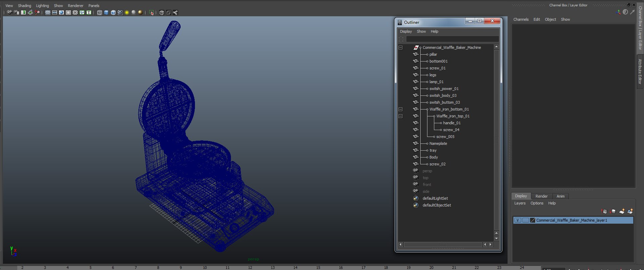Click the X-Ray Active Components icon
Image resolution: width=644 pixels, height=270 pixels.
click(x=168, y=12)
